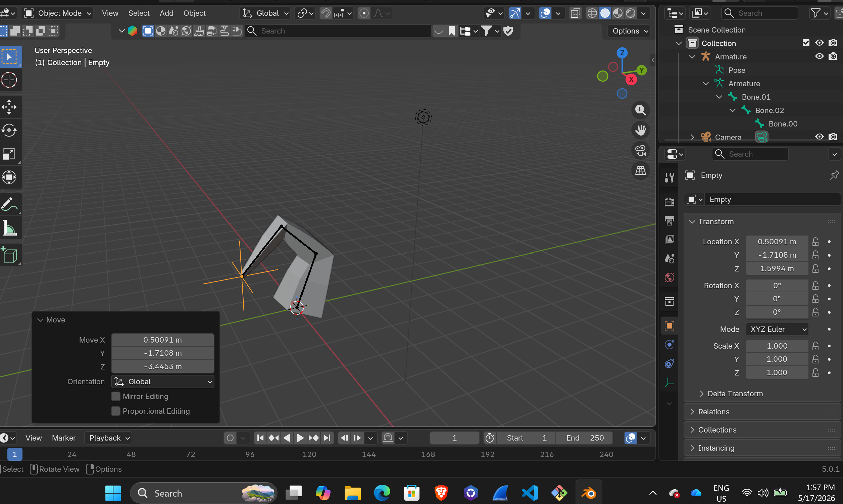This screenshot has height=504, width=843.
Task: Select the Move tool
Action: 9,107
